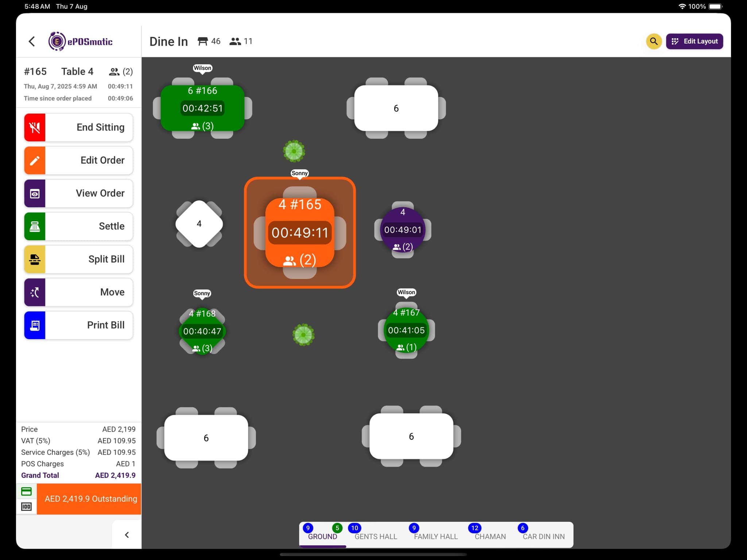This screenshot has height=560, width=747.
Task: Open the CHAMAN floor tab
Action: tap(490, 536)
